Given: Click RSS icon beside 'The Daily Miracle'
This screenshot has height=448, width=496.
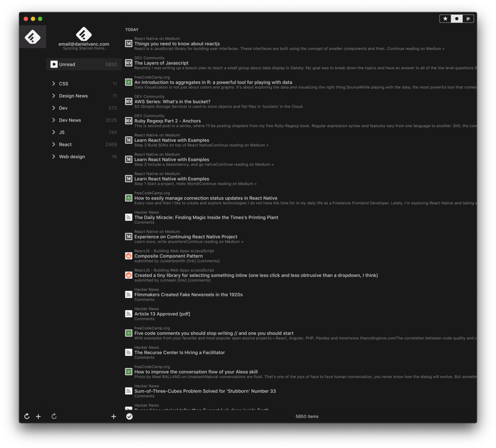Looking at the screenshot, I should (128, 217).
